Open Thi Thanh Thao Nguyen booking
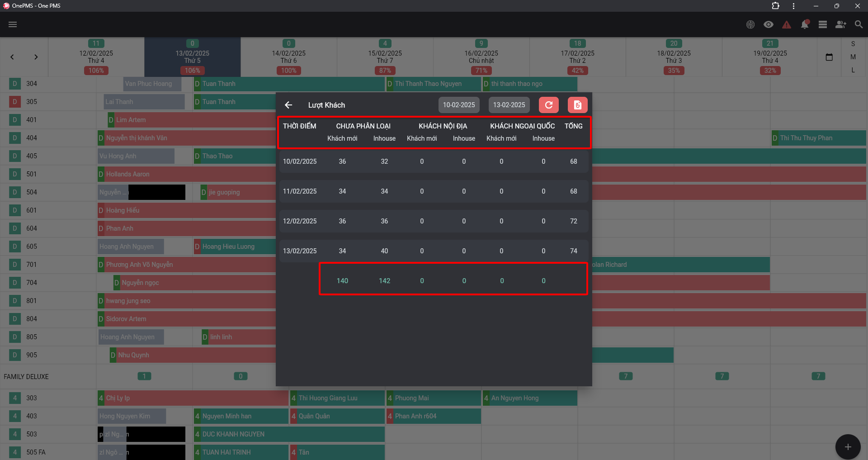 point(434,84)
